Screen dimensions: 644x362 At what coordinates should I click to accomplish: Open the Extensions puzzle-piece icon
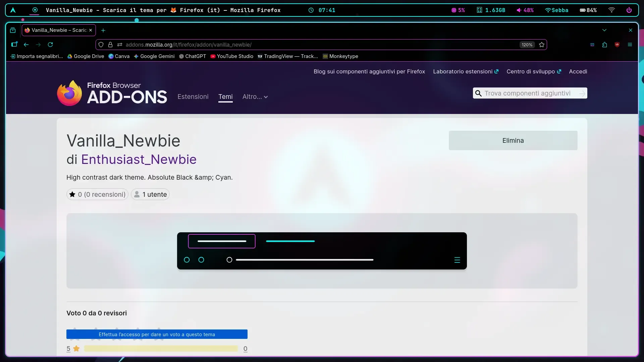point(604,45)
